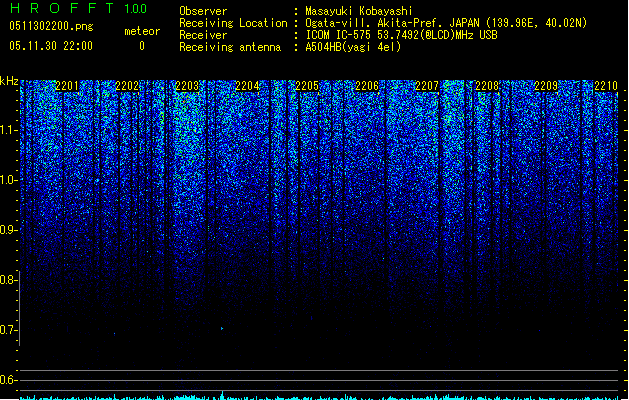
Task: Click the ICOM IC-575 receiver value
Action: point(401,35)
